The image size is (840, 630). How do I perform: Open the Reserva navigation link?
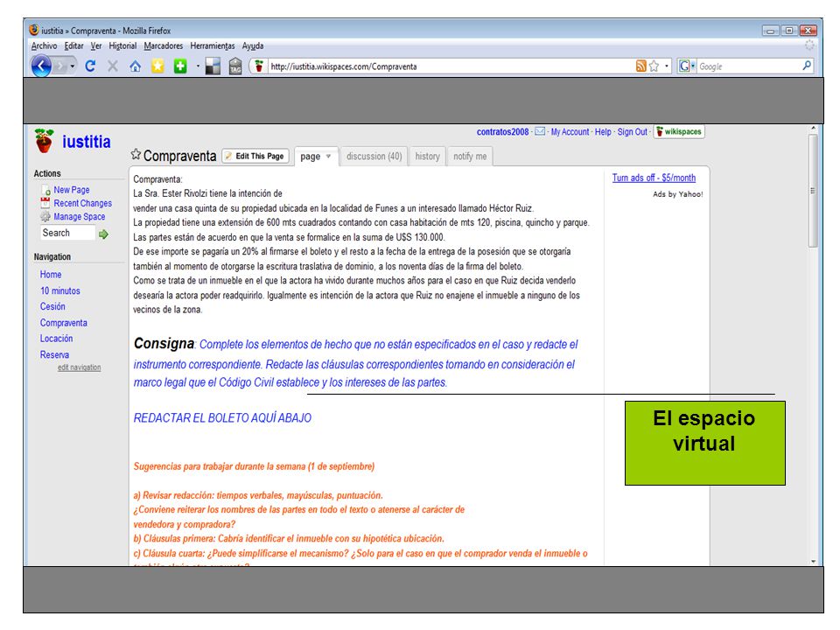pos(54,354)
